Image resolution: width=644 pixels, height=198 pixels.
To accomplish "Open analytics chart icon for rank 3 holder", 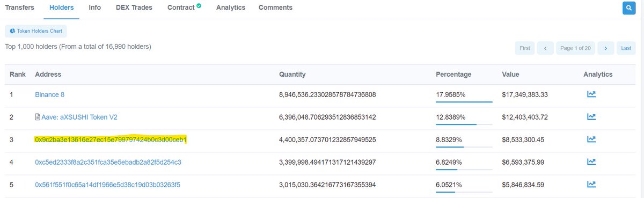I will (591, 140).
